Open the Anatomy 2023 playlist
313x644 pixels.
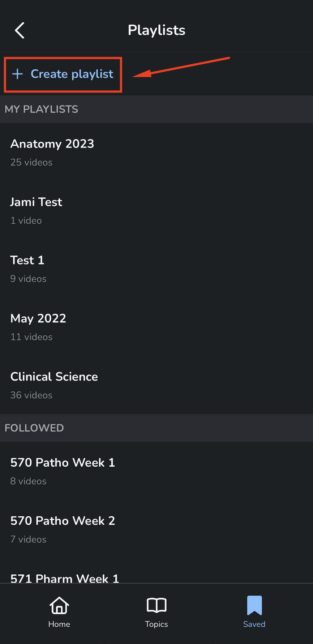click(52, 144)
